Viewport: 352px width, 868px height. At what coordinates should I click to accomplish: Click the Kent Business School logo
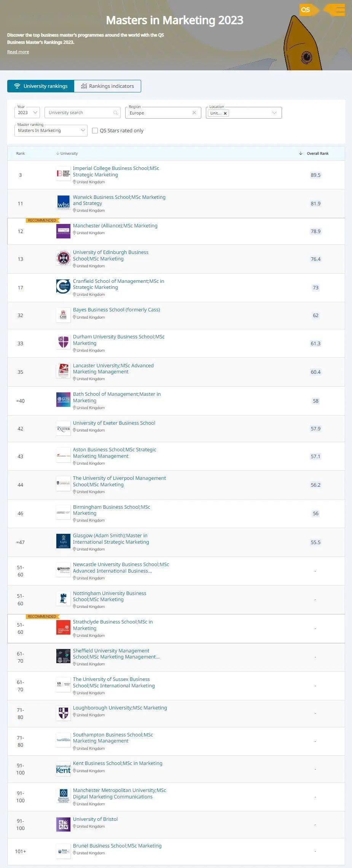tap(63, 770)
